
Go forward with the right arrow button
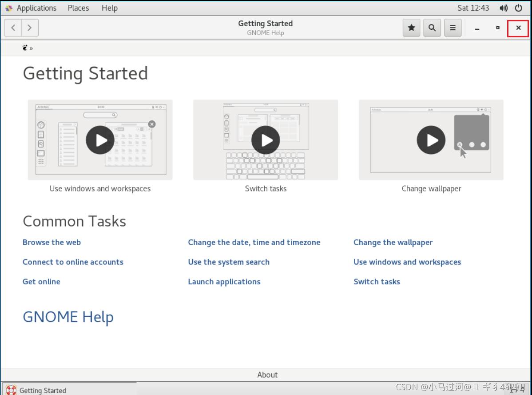tap(29, 28)
